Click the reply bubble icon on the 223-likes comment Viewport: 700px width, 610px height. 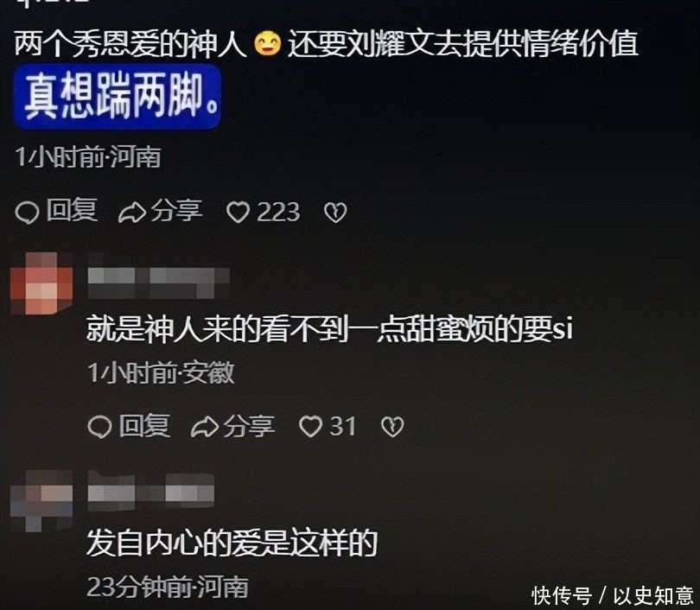pyautogui.click(x=27, y=212)
